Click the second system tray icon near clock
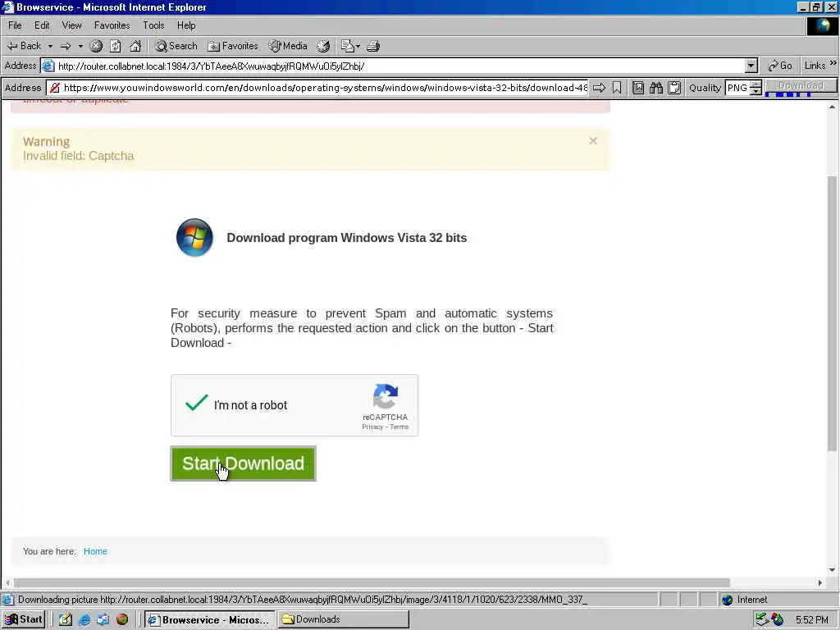The height and width of the screenshot is (630, 840). pos(778,620)
